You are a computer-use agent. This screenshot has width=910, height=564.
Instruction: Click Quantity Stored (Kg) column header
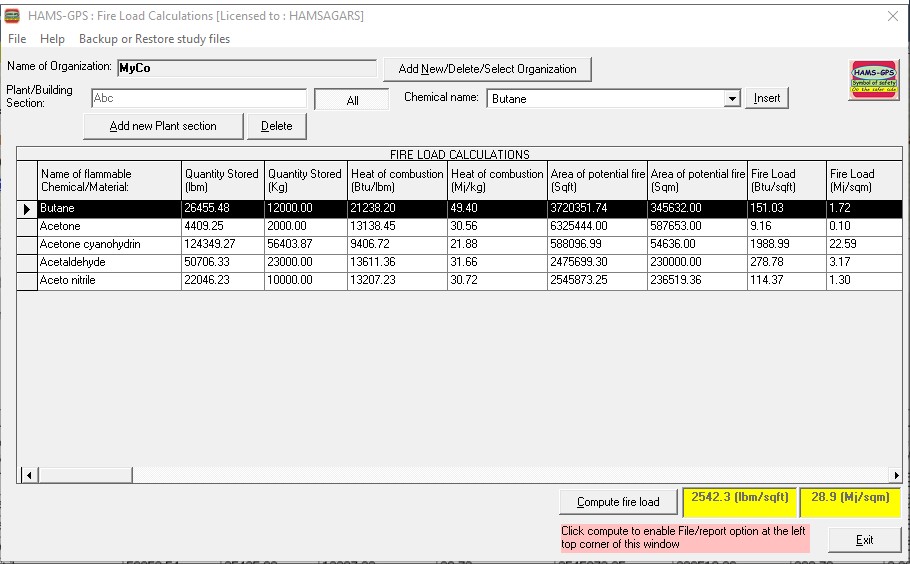[x=306, y=180]
